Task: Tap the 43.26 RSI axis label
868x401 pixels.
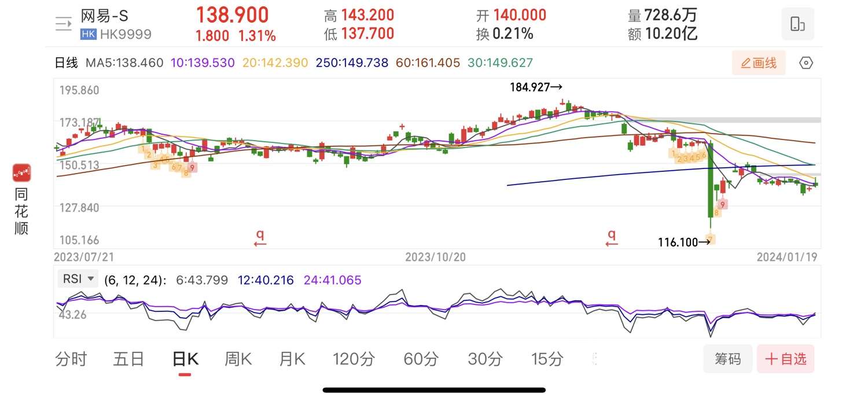Action: (x=73, y=315)
